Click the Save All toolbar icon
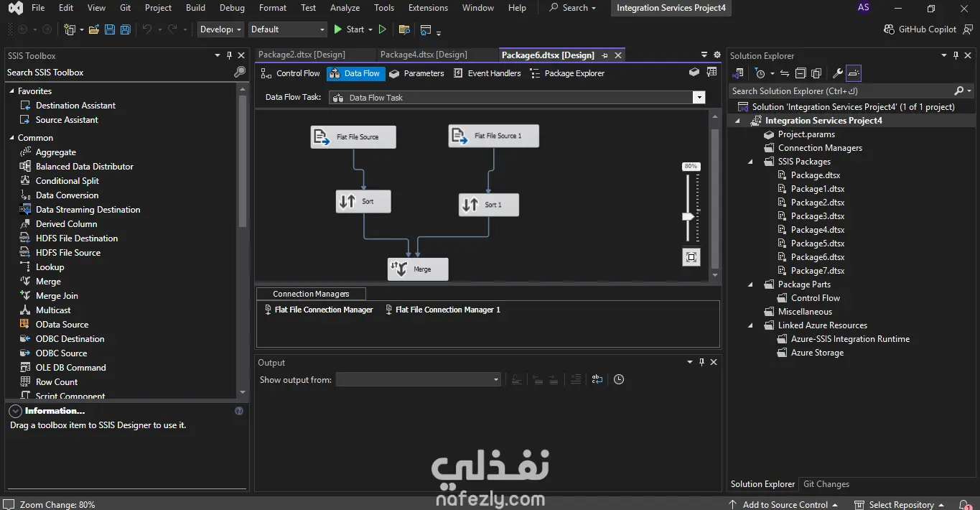 (126, 29)
